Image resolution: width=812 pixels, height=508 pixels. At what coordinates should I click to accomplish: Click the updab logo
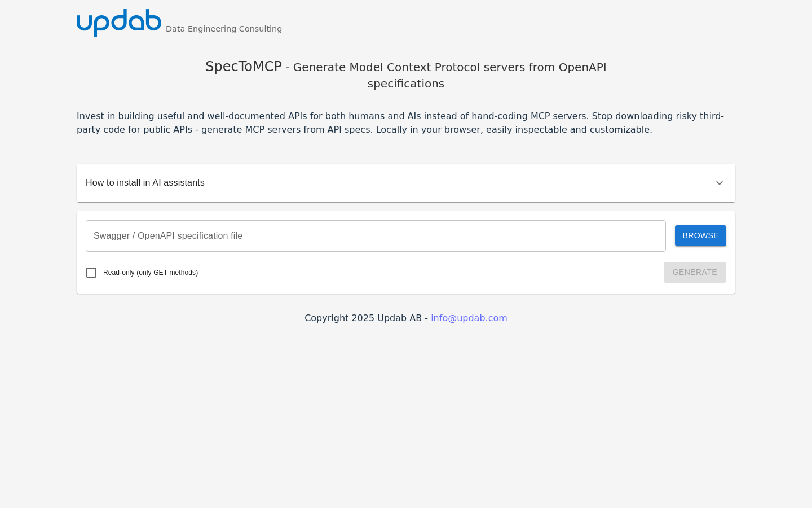(119, 23)
